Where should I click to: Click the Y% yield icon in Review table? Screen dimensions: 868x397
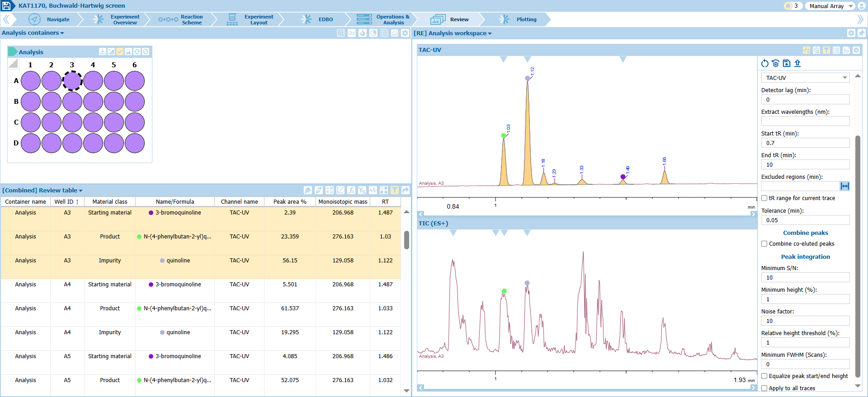(362, 191)
